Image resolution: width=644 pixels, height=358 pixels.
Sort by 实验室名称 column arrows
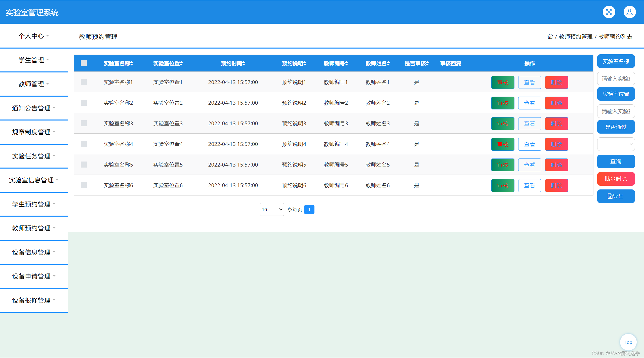[132, 63]
